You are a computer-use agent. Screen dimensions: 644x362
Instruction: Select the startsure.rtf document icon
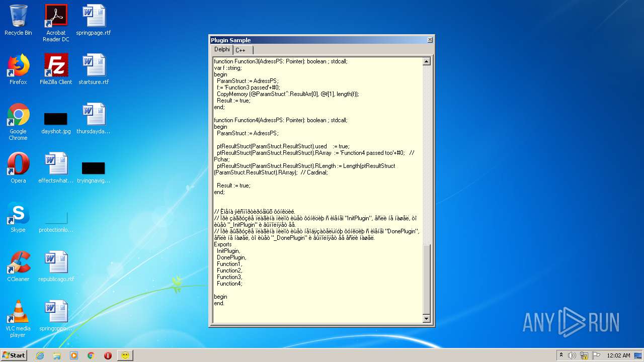94,69
